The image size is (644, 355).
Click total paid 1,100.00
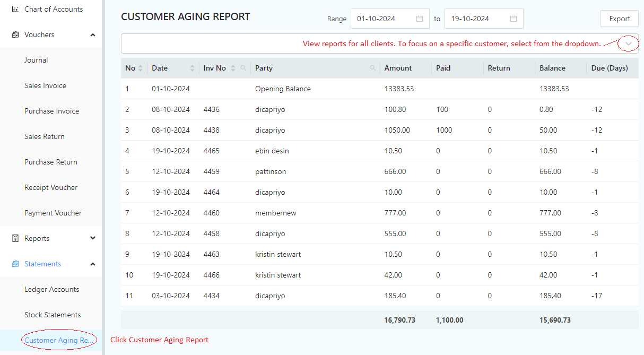[450, 320]
